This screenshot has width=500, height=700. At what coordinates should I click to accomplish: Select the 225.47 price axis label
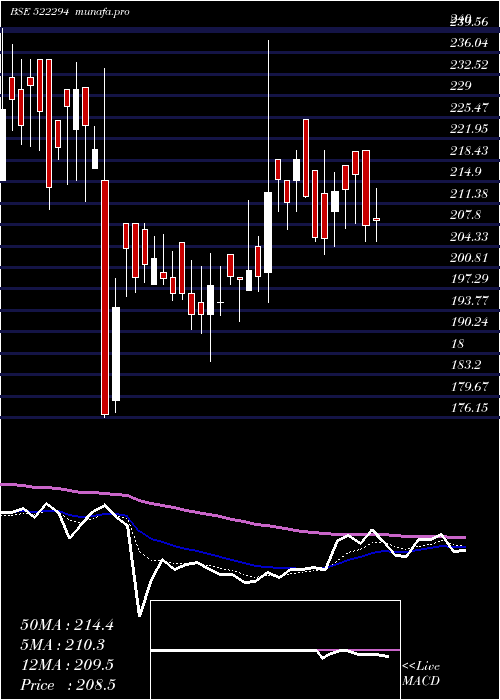pos(469,108)
